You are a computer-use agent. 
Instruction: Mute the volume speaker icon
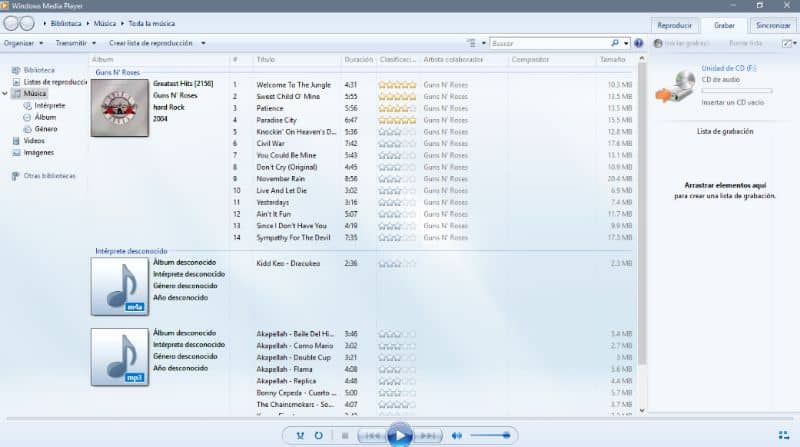(x=457, y=435)
